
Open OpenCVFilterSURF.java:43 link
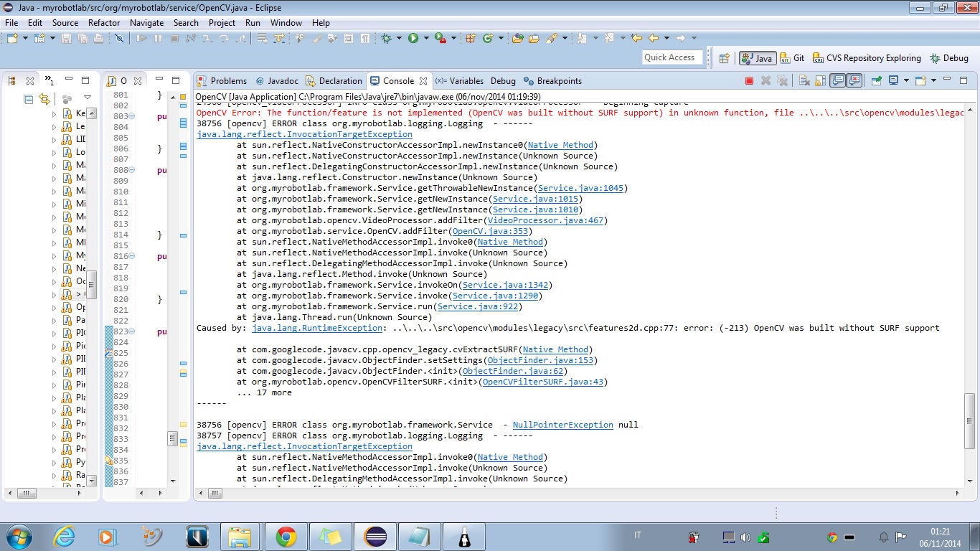[x=542, y=382]
